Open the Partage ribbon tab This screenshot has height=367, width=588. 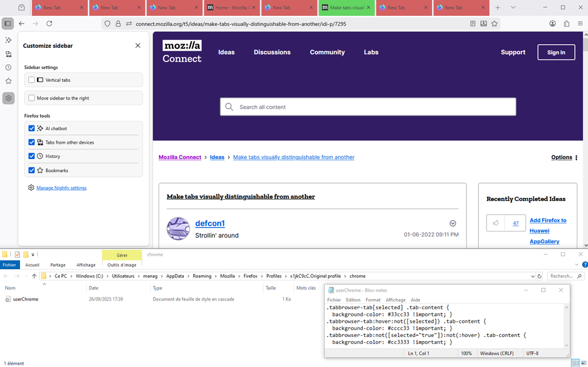click(x=58, y=264)
